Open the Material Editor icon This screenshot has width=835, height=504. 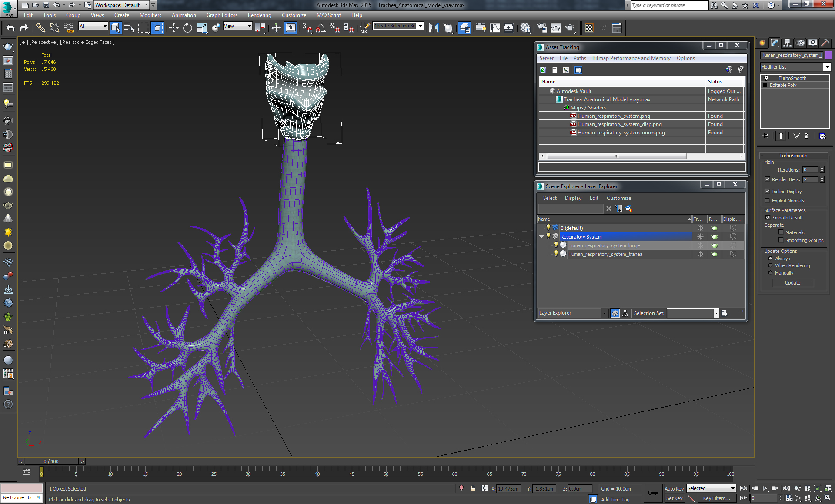pos(525,28)
